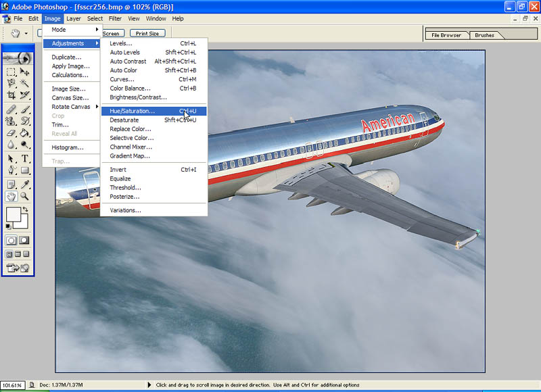
Task: Switch to the Brushes palette tab
Action: pos(484,35)
